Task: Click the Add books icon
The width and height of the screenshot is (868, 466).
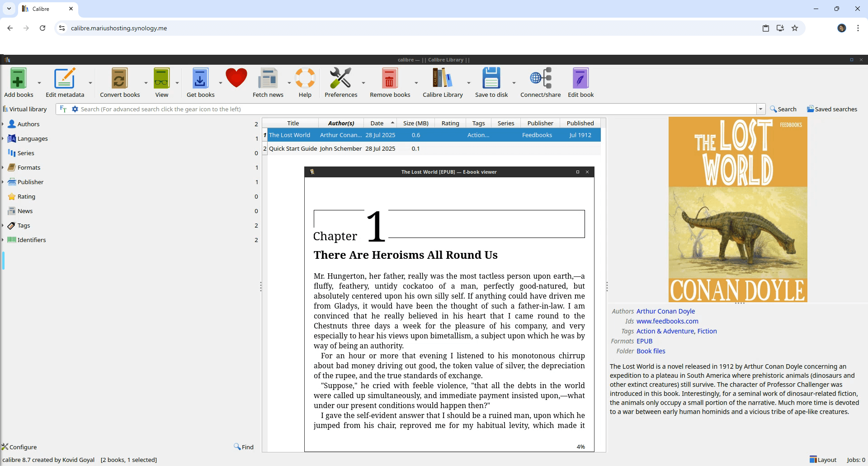Action: [x=18, y=79]
